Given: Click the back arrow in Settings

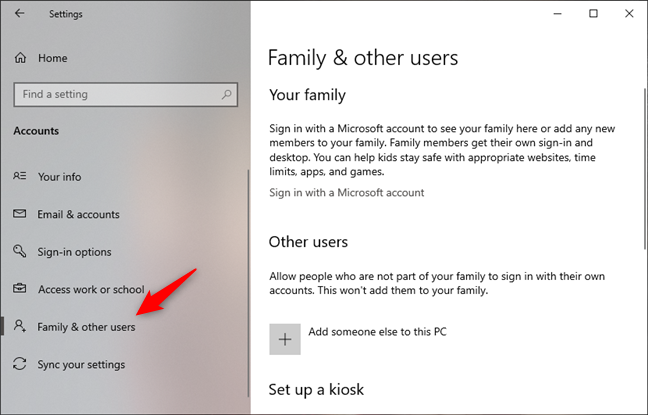Looking at the screenshot, I should 19,13.
